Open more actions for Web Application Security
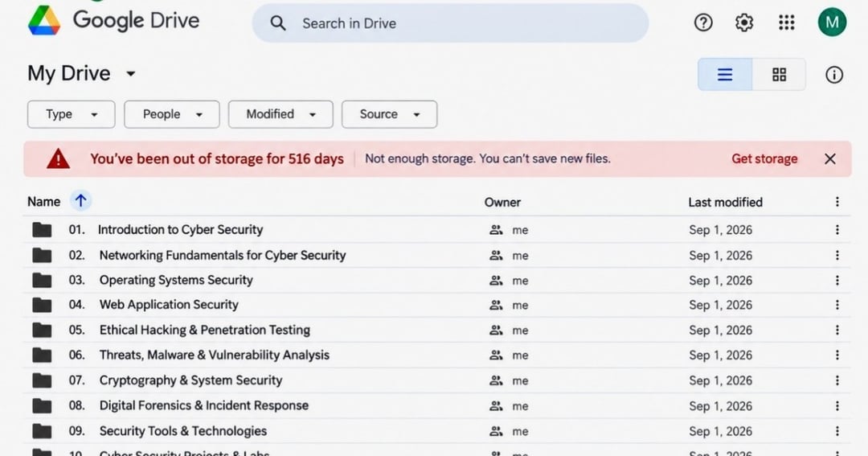This screenshot has height=456, width=868. pos(837,305)
